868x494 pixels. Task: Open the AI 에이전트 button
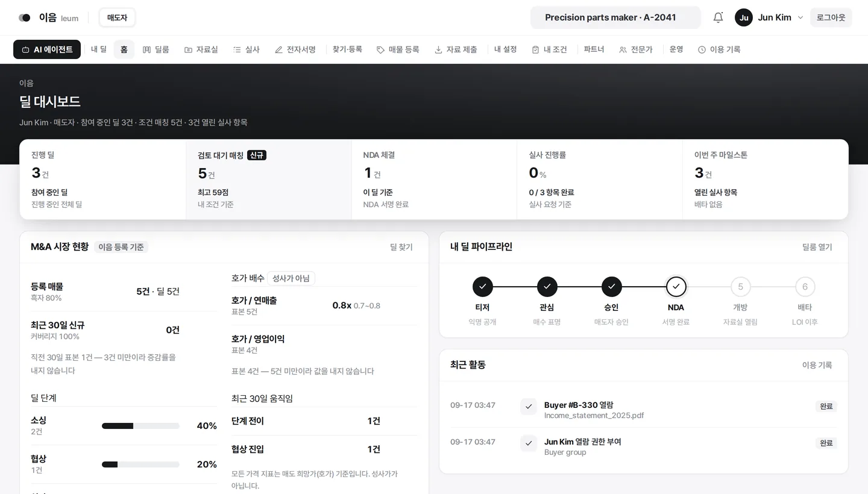[47, 49]
